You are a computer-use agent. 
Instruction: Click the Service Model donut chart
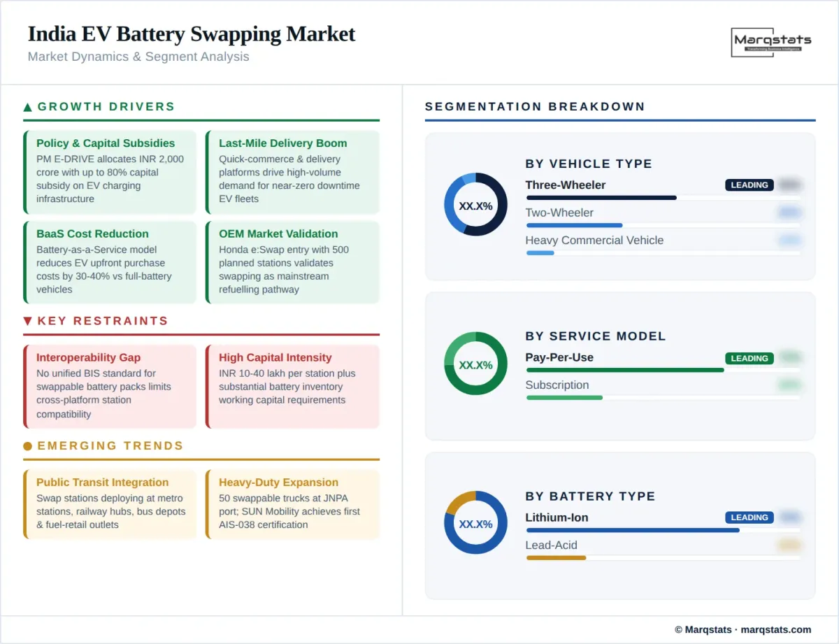click(475, 364)
